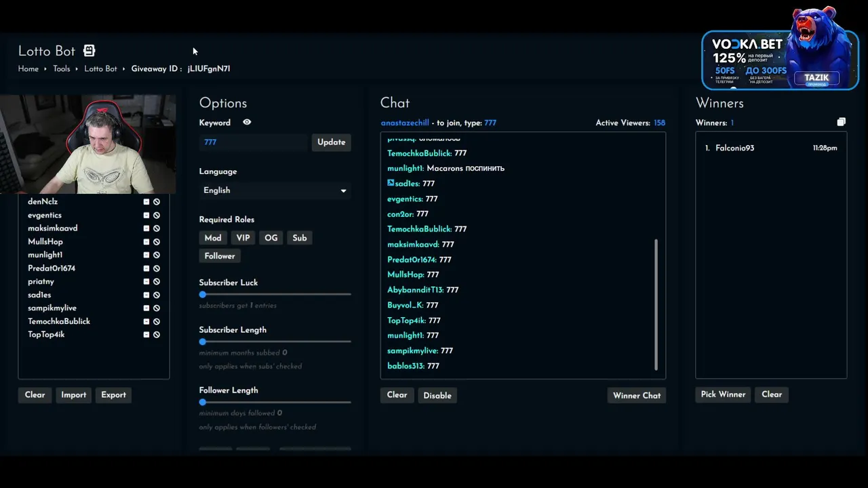
Task: Toggle the Sub required role
Action: [x=300, y=238]
